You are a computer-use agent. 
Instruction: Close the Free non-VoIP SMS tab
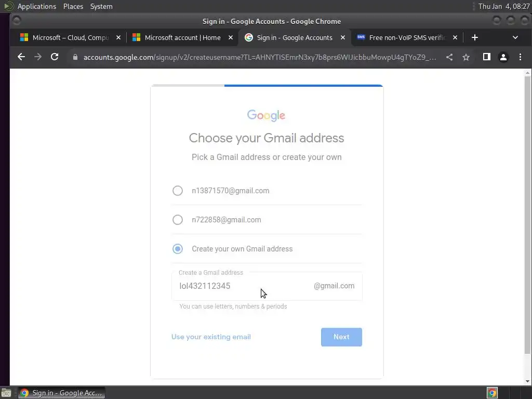coord(455,37)
